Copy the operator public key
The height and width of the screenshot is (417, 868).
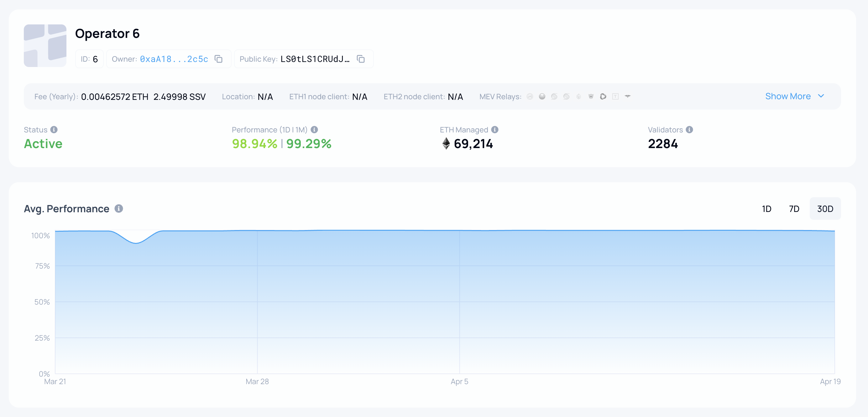[x=361, y=59]
